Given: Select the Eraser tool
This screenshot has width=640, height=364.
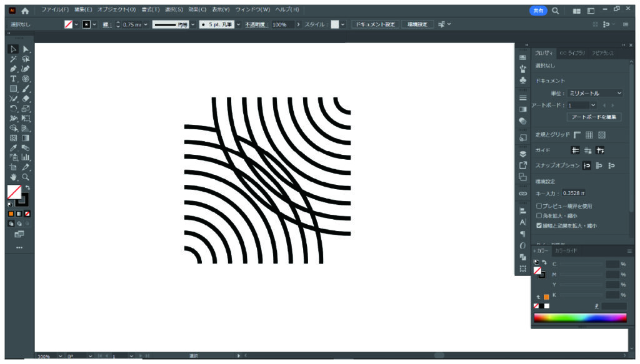Looking at the screenshot, I should coord(26,99).
